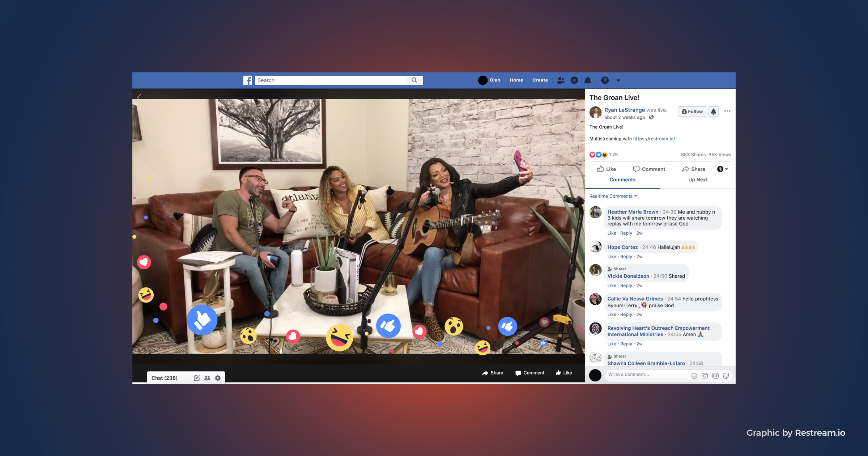868x456 pixels.
Task: Like the post with the thumbs-up button
Action: point(607,169)
